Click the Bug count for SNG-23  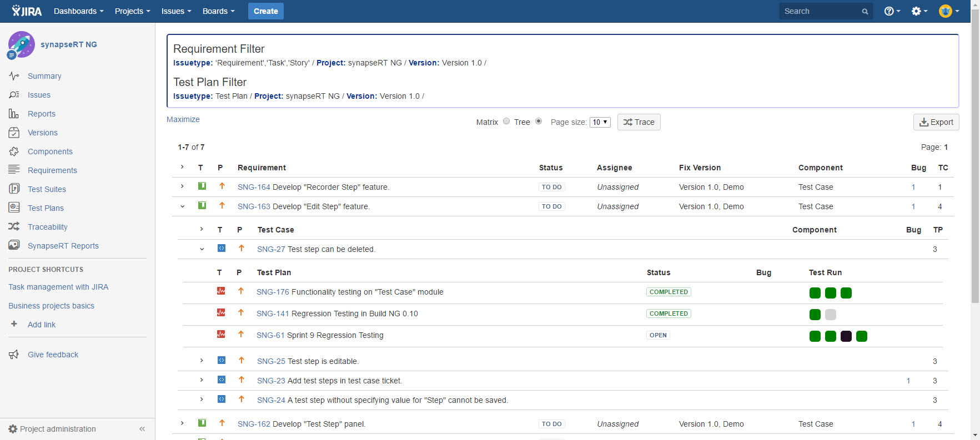908,381
